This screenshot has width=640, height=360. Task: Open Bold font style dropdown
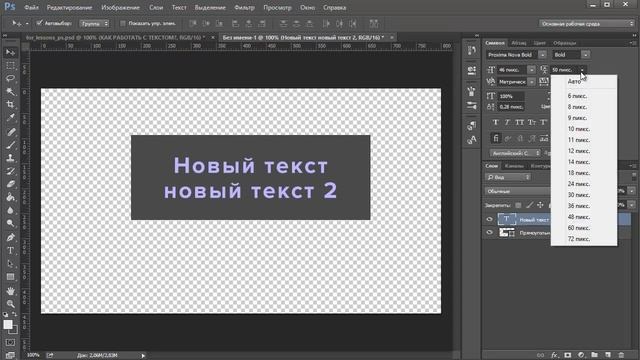click(585, 55)
